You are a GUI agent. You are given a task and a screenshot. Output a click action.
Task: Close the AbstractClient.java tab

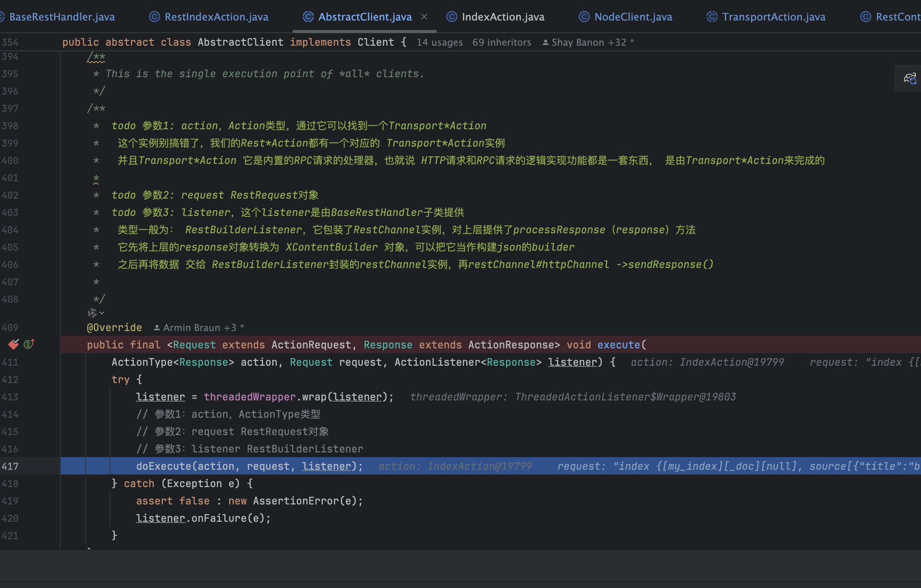tap(424, 17)
